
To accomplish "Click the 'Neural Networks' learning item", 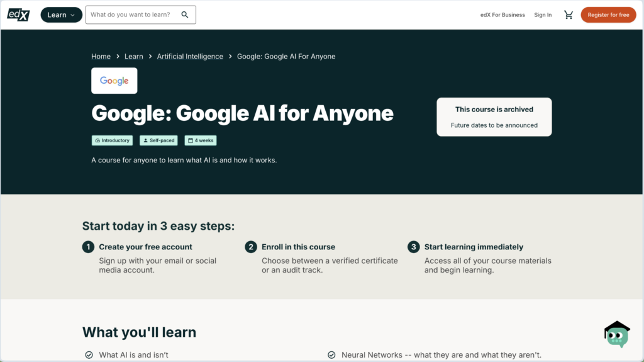I will coord(441,354).
